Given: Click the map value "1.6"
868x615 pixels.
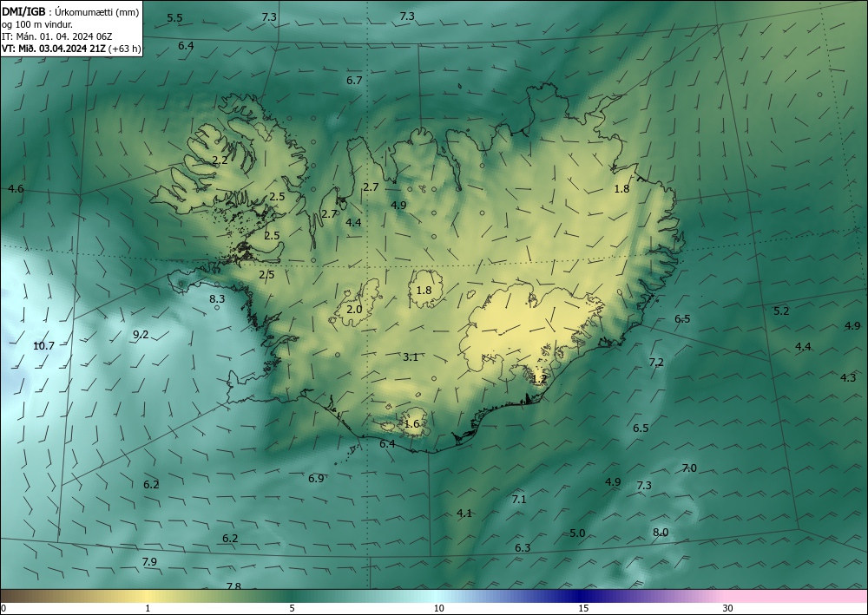Looking at the screenshot, I should pyautogui.click(x=411, y=424).
